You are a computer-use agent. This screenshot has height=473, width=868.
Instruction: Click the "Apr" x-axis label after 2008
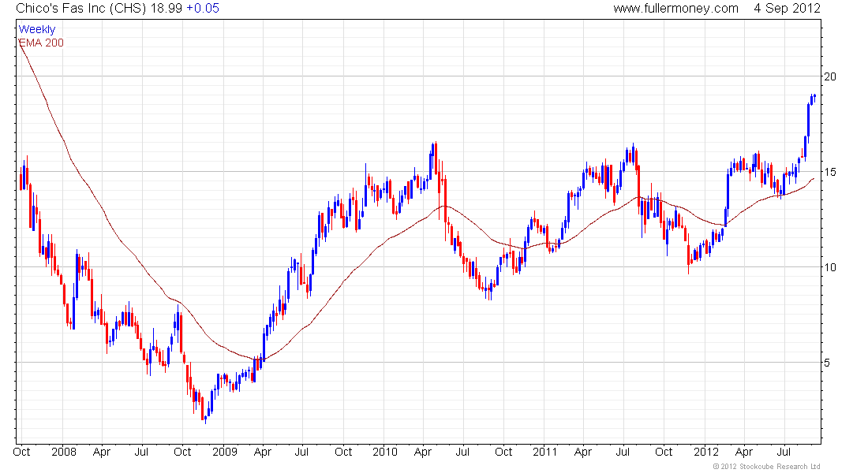click(102, 452)
